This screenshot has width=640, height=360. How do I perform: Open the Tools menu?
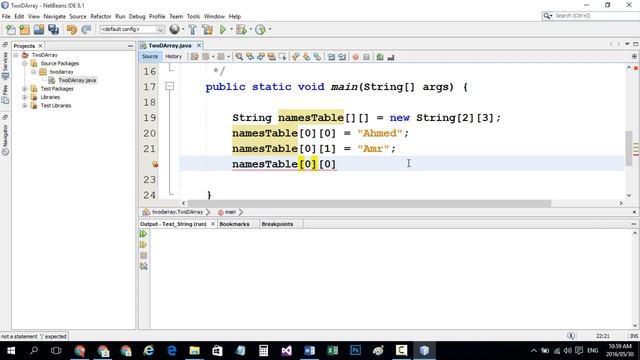pyautogui.click(x=193, y=16)
